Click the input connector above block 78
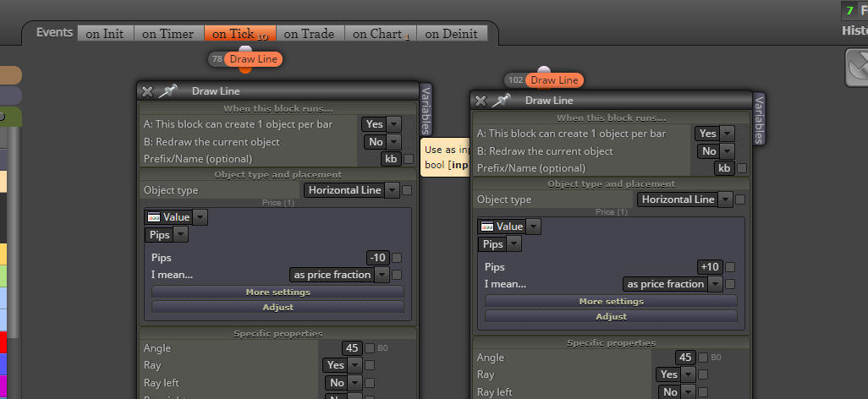868x399 pixels. [x=245, y=49]
